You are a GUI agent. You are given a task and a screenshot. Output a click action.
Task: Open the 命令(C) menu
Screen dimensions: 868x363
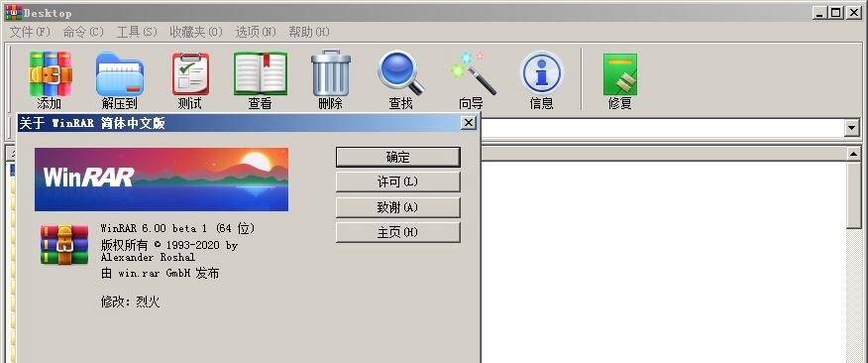[83, 32]
